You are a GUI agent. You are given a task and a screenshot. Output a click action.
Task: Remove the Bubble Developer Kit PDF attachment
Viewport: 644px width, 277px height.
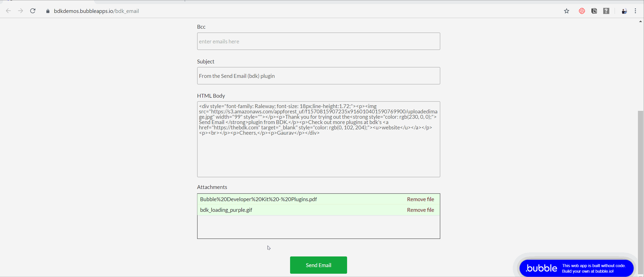tap(420, 199)
